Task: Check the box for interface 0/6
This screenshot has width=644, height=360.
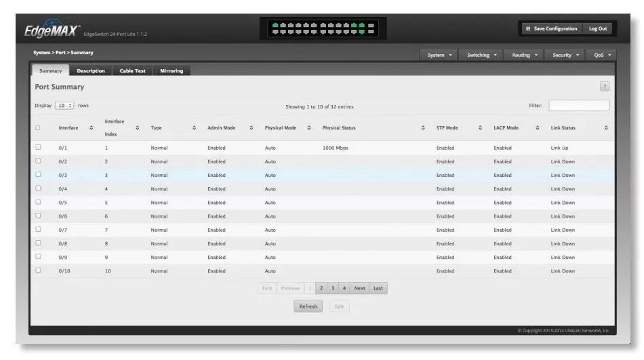Action: tap(38, 216)
